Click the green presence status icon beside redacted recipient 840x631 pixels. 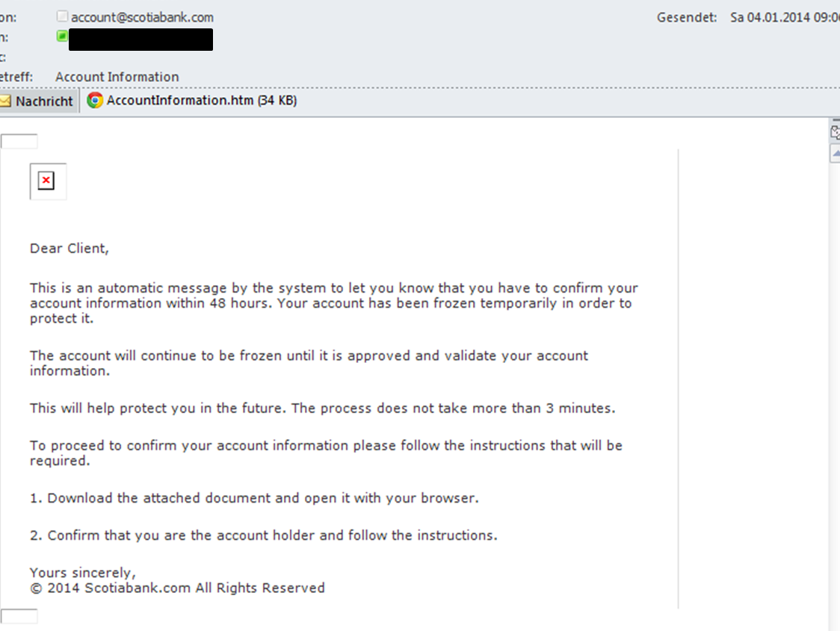click(x=62, y=36)
